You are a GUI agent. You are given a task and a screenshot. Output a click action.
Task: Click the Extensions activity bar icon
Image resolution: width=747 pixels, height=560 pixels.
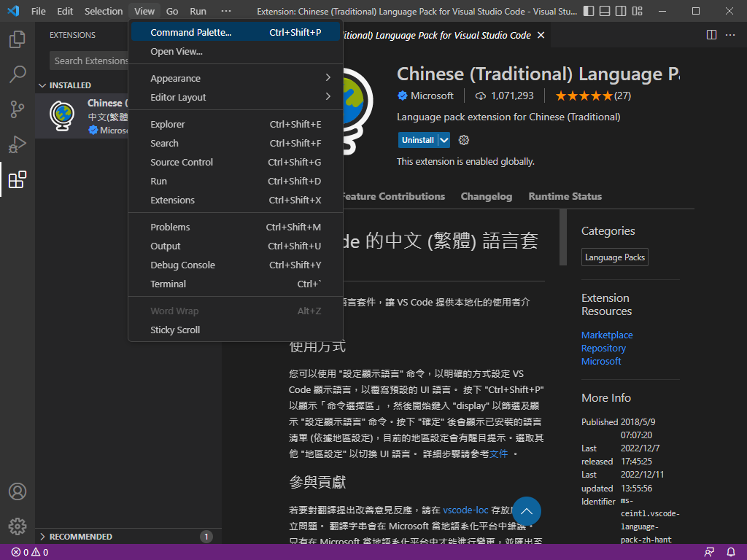point(18,179)
